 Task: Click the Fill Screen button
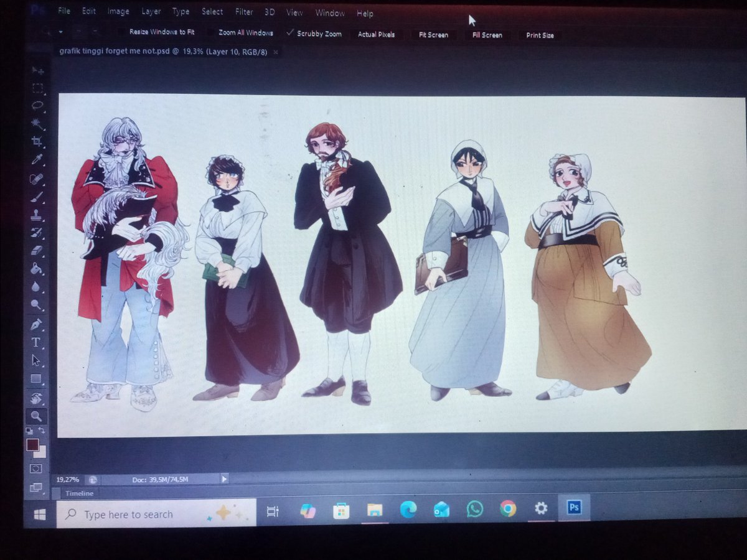(487, 35)
